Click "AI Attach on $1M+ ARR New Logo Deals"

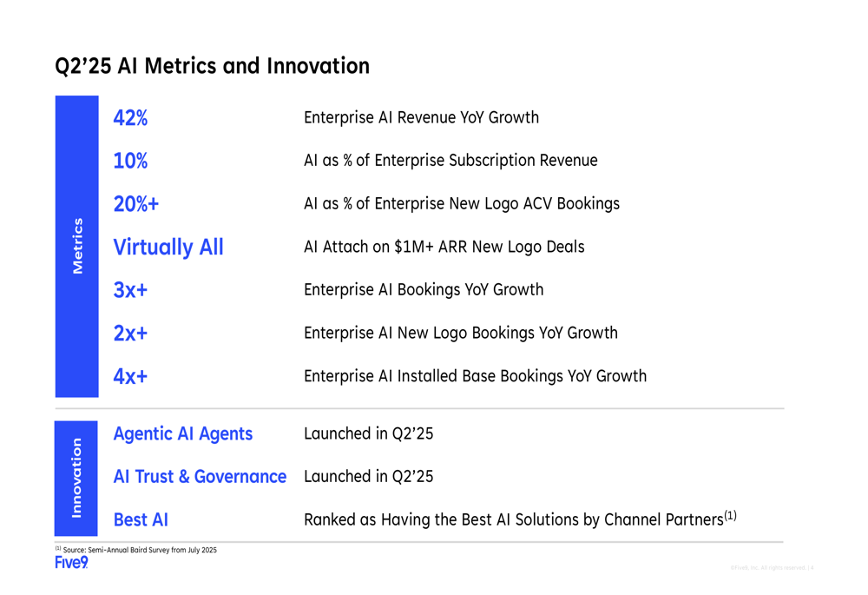click(x=444, y=248)
